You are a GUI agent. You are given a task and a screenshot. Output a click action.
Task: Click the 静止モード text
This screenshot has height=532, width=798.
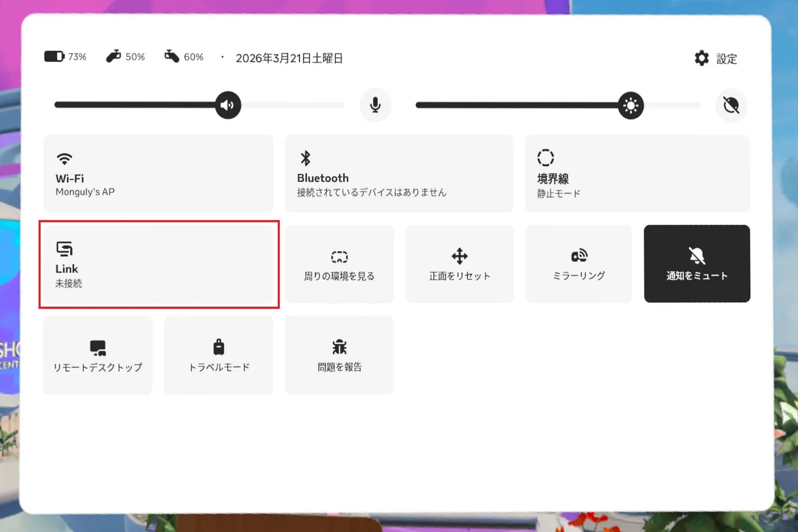tap(558, 193)
